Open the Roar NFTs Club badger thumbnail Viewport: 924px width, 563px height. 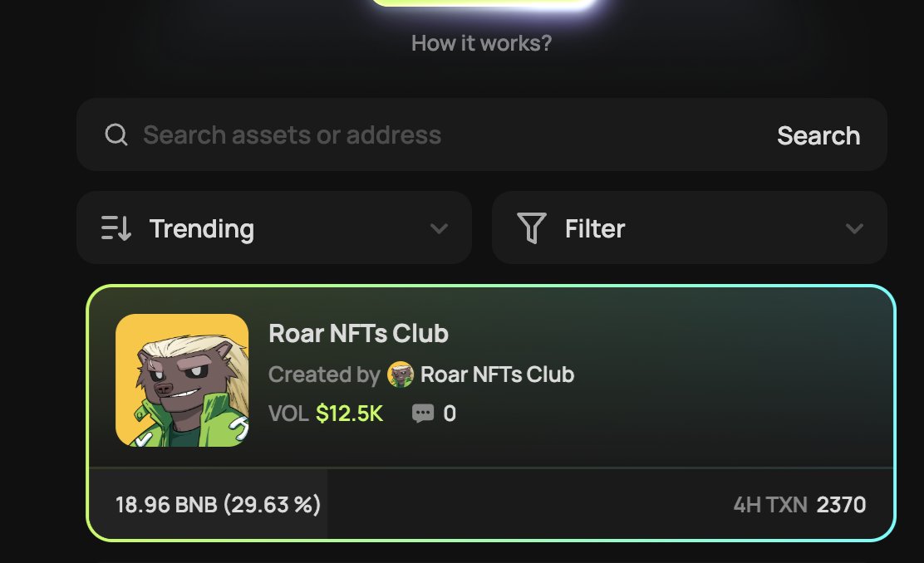pos(182,380)
